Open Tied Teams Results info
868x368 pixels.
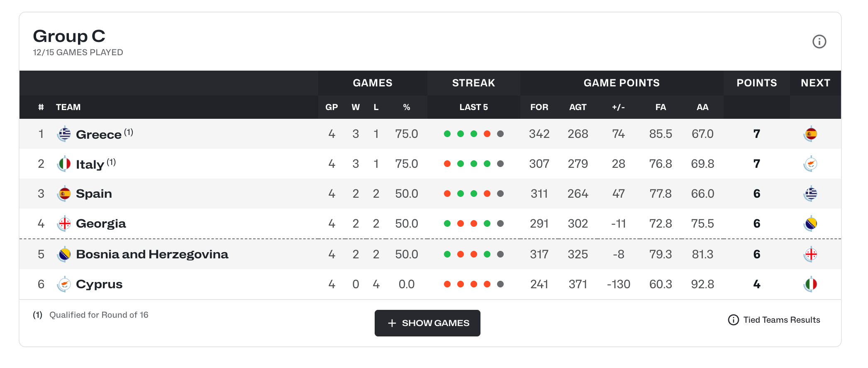774,320
